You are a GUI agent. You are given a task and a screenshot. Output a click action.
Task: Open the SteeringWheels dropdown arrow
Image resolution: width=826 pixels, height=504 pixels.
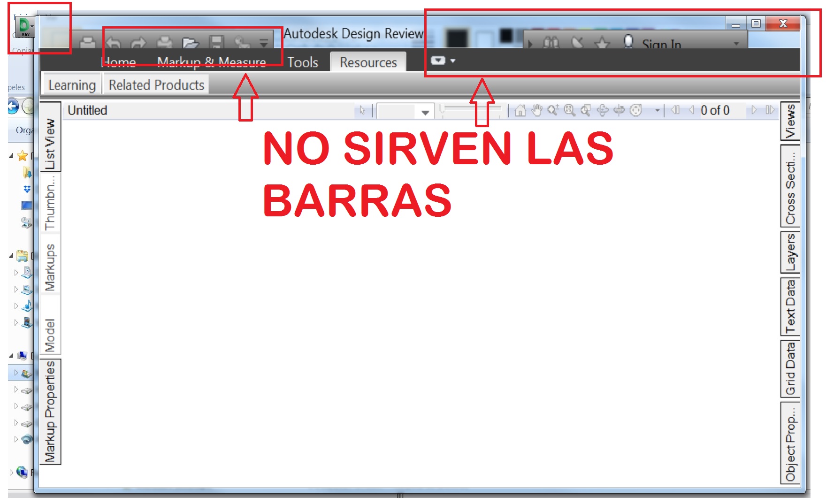pyautogui.click(x=657, y=111)
